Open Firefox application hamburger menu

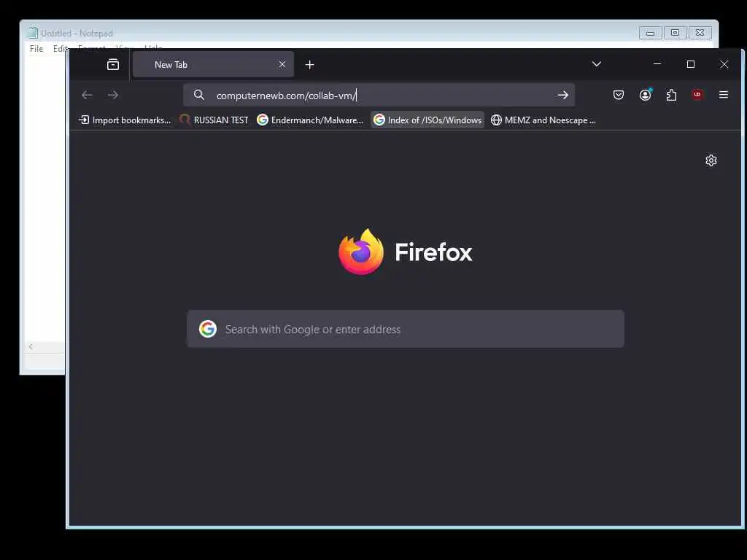(723, 95)
